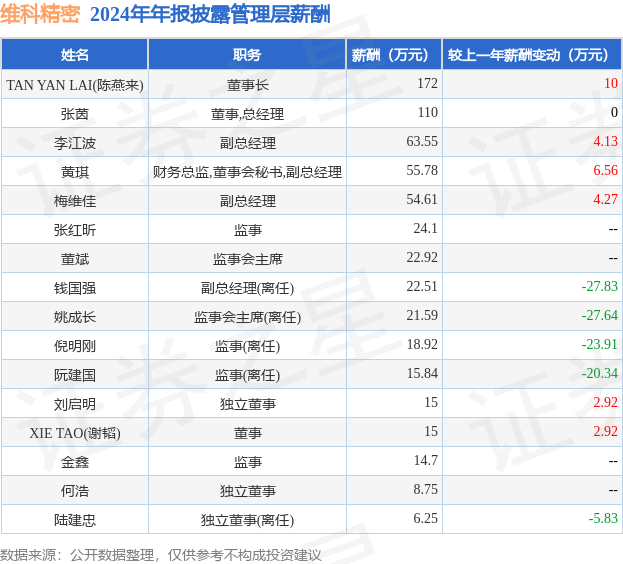Screen dimensions: 623x564
Task: Click the red change value 10
Action: (611, 83)
